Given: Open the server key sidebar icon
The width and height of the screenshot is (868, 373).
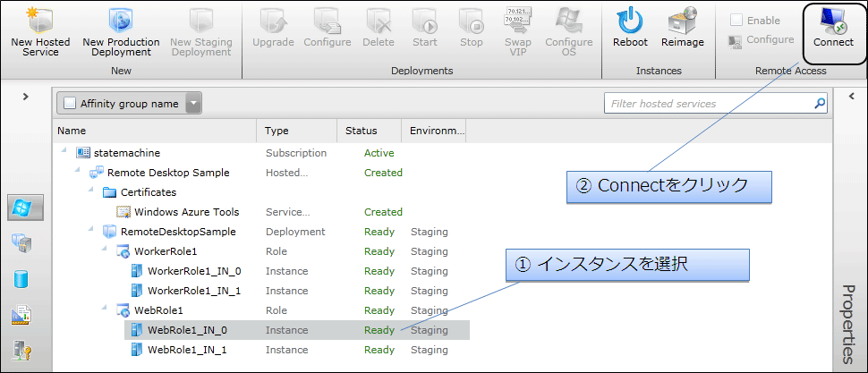Looking at the screenshot, I should point(21,352).
